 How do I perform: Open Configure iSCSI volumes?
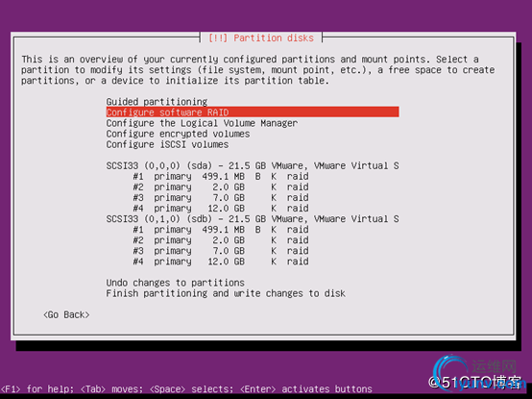pos(167,144)
